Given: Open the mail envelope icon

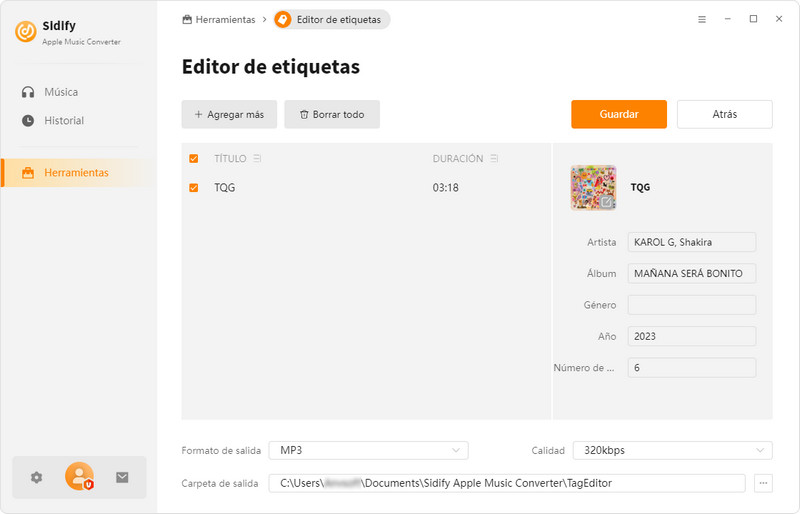Looking at the screenshot, I should [122, 477].
